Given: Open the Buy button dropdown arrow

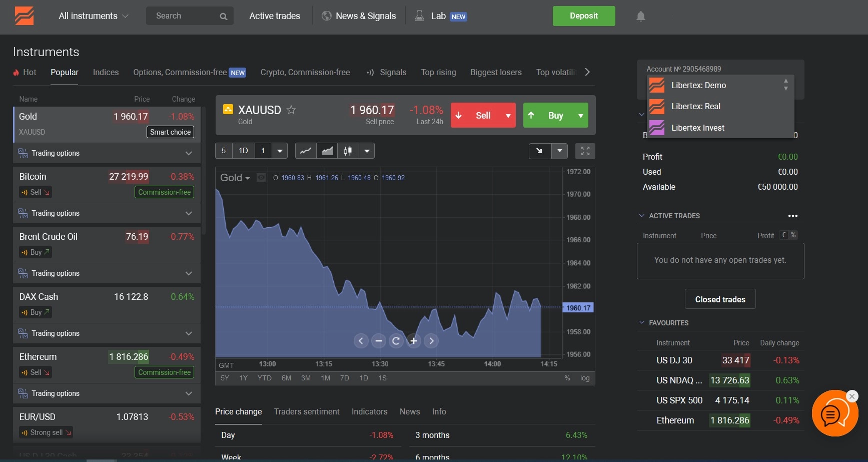Looking at the screenshot, I should click(x=580, y=116).
